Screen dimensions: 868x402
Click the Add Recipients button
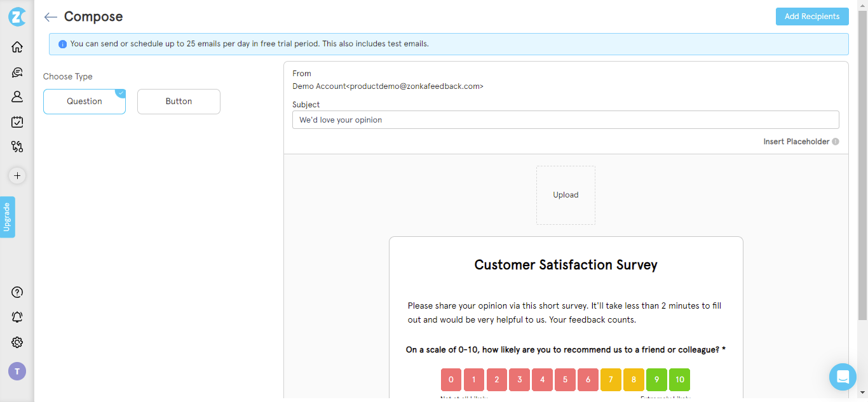pyautogui.click(x=811, y=16)
